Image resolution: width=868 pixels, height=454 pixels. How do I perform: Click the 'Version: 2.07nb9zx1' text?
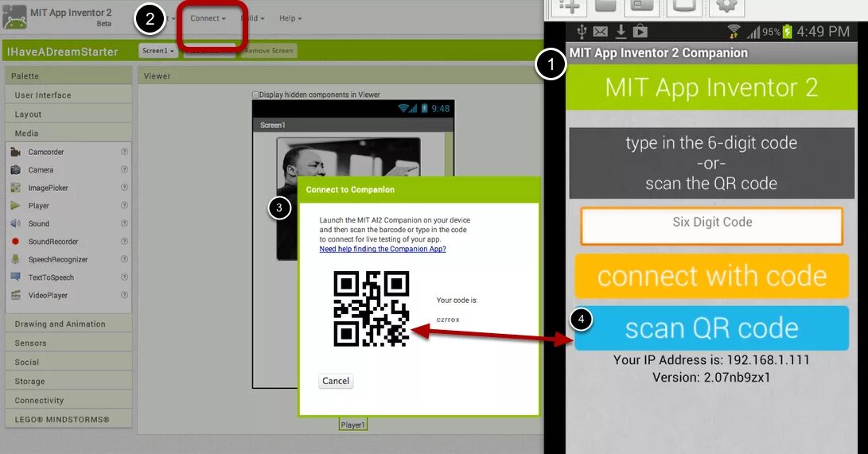point(711,378)
